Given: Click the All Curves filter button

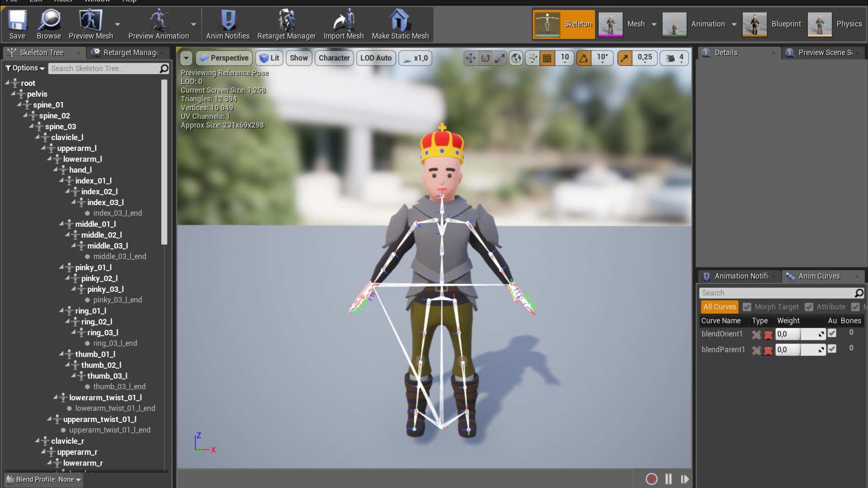Looking at the screenshot, I should pyautogui.click(x=719, y=307).
